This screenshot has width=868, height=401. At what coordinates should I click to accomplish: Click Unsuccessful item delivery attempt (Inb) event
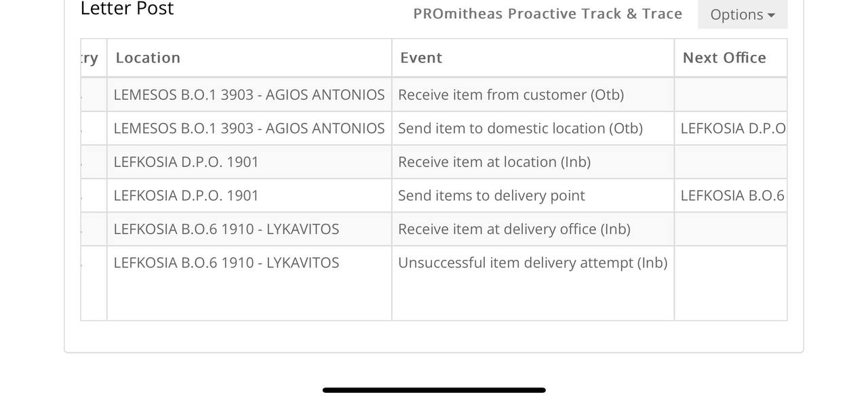point(533,263)
